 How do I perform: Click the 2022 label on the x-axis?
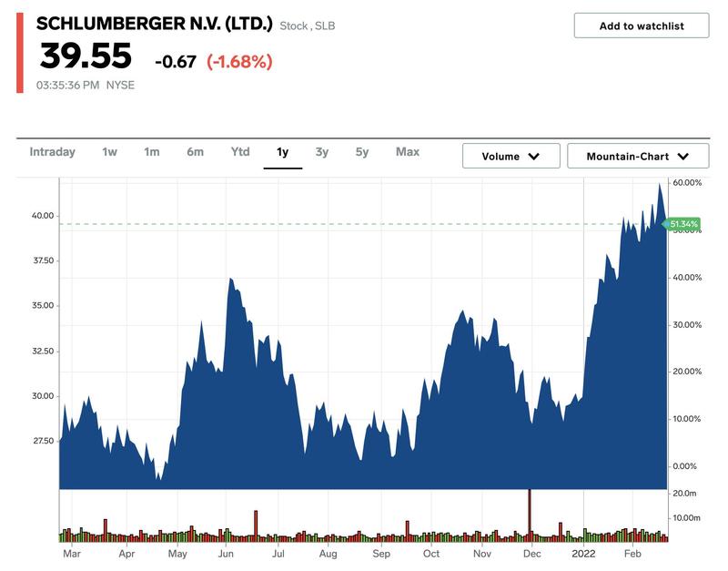[x=583, y=554]
